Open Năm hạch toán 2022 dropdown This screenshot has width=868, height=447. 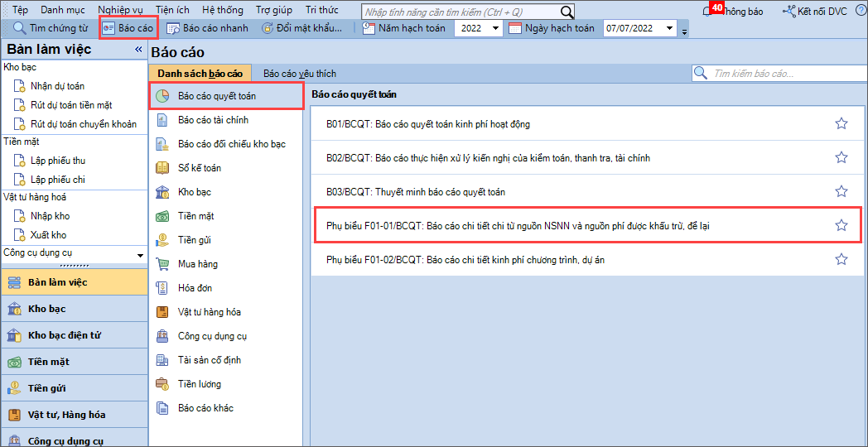click(x=495, y=28)
